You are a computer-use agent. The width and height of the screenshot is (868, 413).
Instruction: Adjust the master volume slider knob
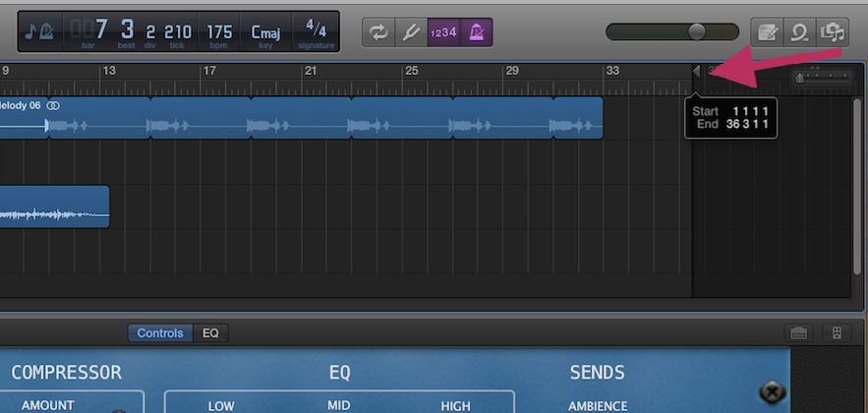pos(696,31)
